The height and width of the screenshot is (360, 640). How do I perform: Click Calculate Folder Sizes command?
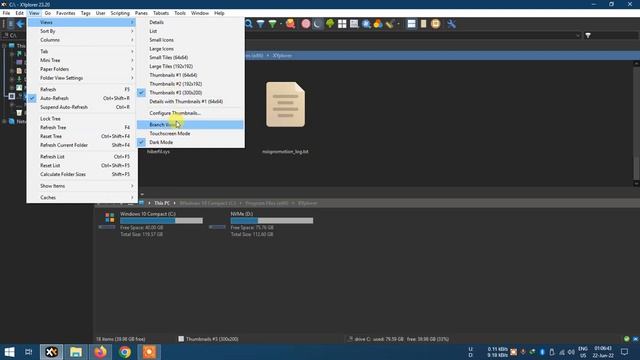(82, 174)
